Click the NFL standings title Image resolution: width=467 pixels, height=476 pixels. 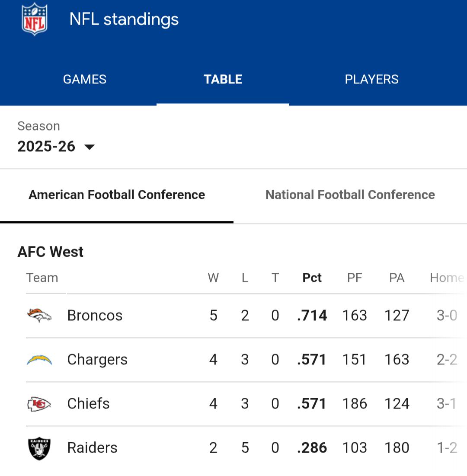[124, 19]
